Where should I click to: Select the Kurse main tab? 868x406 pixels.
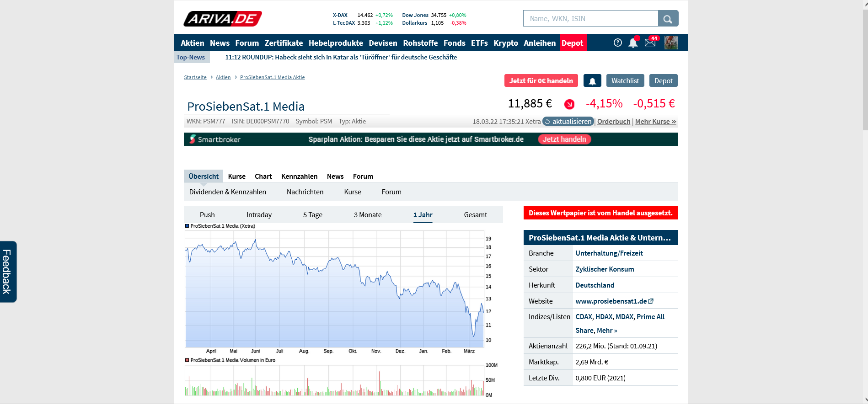[x=237, y=176]
